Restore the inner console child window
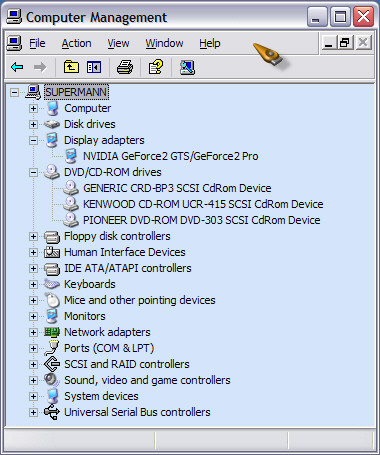This screenshot has width=380, height=455. [x=345, y=43]
